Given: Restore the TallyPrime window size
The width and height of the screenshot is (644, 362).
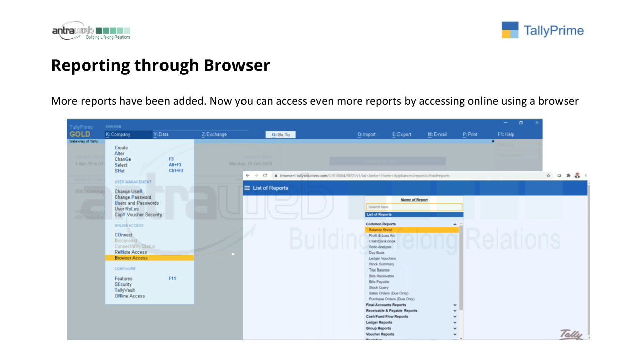Looking at the screenshot, I should coord(521,123).
